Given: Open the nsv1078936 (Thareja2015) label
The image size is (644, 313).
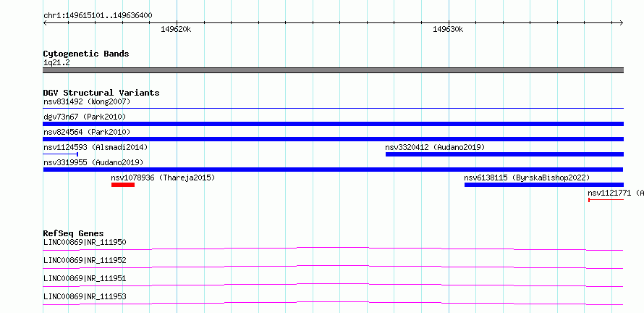Looking at the screenshot, I should [x=163, y=178].
